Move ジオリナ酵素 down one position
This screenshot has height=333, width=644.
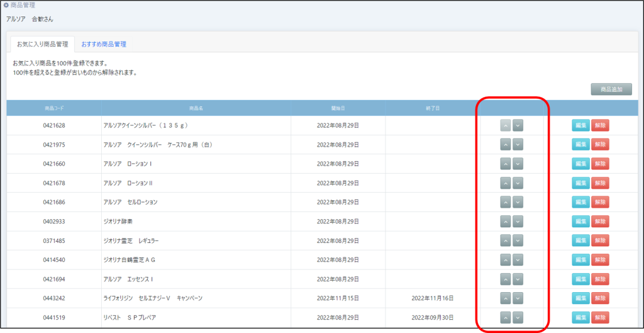coord(518,222)
